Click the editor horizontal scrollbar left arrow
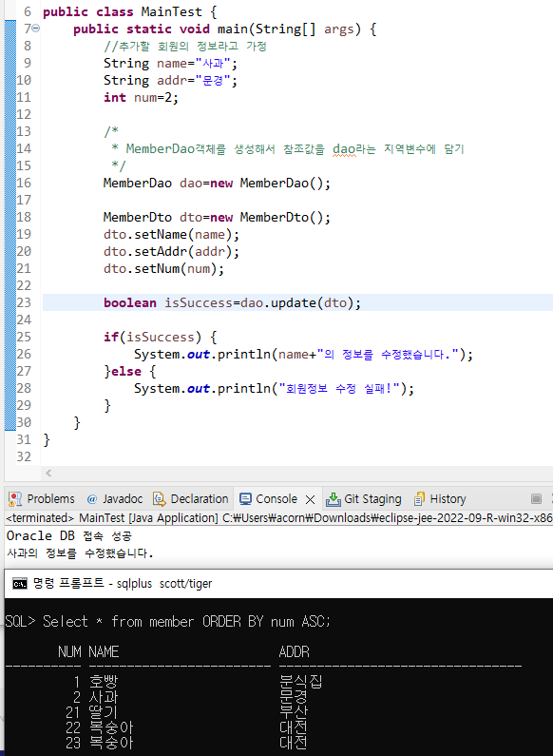The image size is (553, 756). 48,473
